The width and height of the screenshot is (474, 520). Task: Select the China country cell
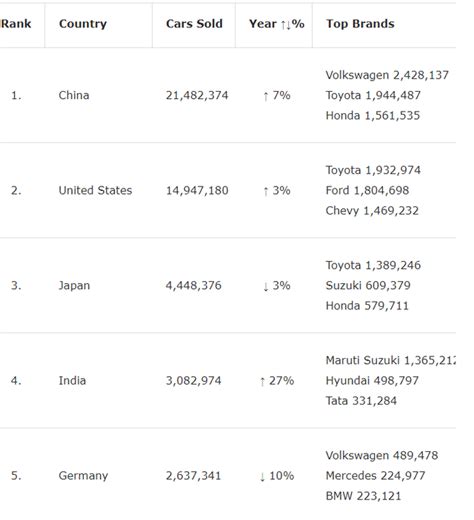(x=74, y=95)
